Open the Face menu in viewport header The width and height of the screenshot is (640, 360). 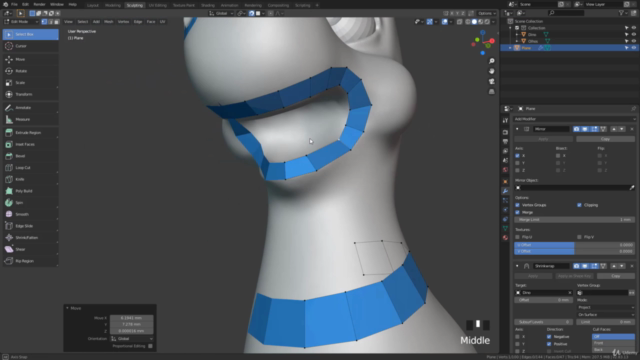click(151, 22)
